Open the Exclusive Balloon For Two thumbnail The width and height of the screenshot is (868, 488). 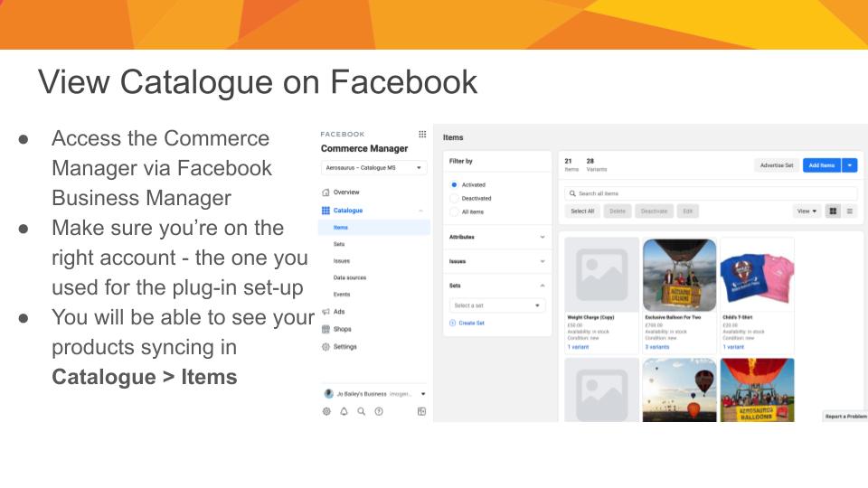(679, 275)
